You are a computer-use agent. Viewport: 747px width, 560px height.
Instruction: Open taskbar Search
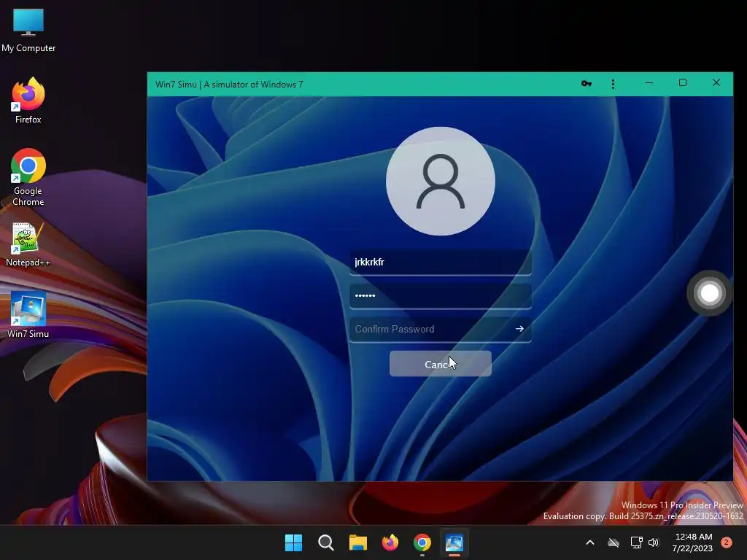click(326, 542)
